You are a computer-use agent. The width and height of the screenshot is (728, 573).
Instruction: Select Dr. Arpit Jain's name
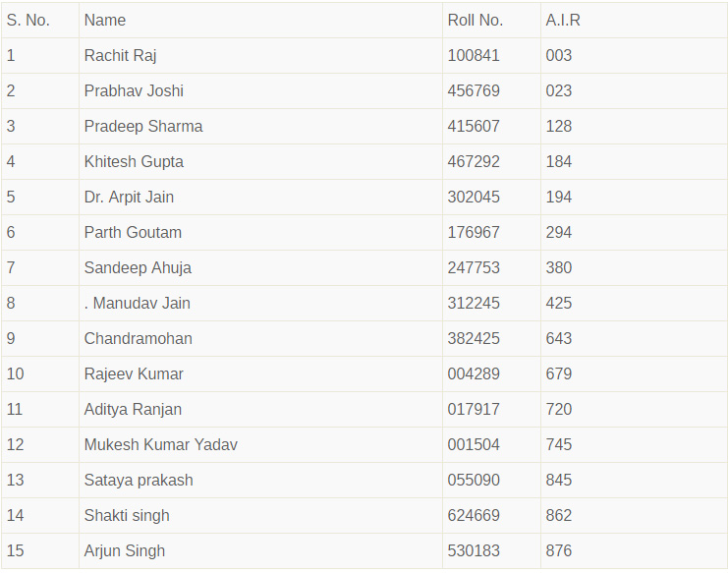coord(129,197)
